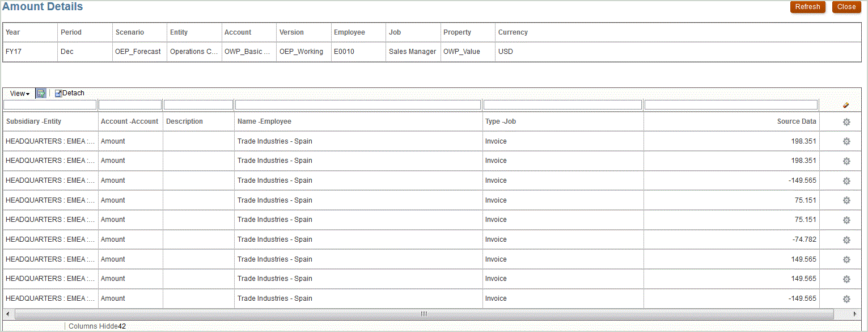
Task: Open row actions gear beside the -149.565 value
Action: 846,180
